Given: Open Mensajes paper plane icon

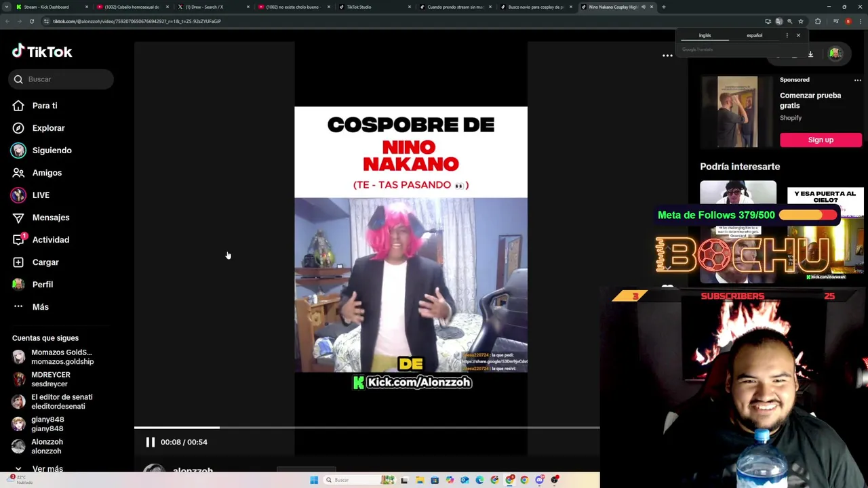Looking at the screenshot, I should click(x=18, y=218).
